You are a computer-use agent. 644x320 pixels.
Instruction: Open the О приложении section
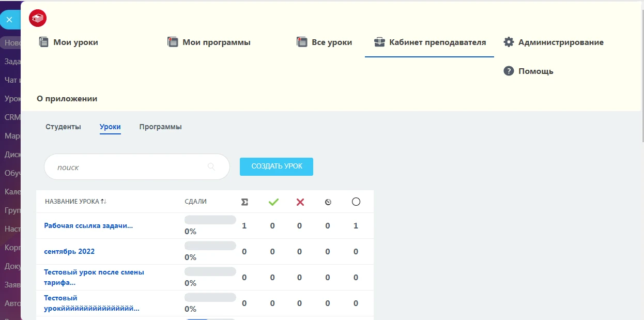67,98
